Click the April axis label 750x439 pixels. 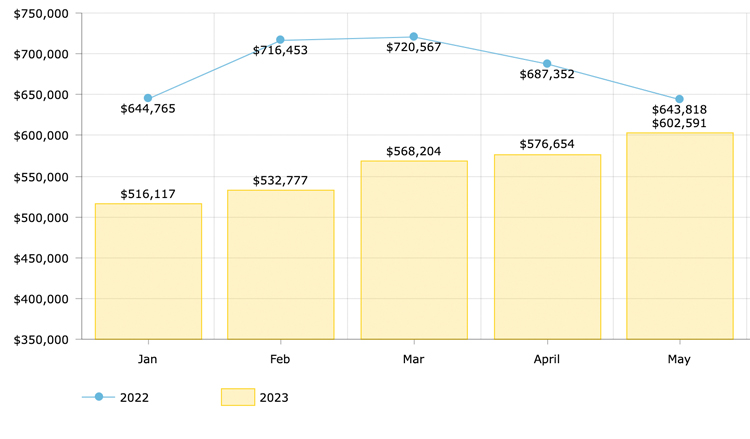coord(547,359)
